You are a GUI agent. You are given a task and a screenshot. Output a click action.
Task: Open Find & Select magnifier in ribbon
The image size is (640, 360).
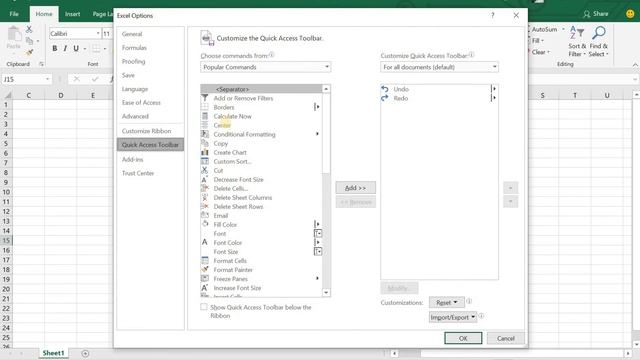(x=598, y=42)
